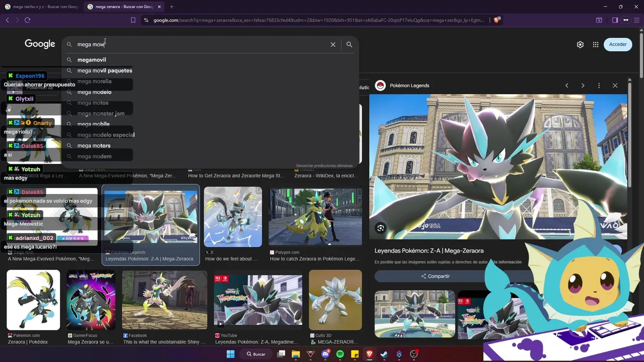Clear the search text with the X

pos(333,44)
